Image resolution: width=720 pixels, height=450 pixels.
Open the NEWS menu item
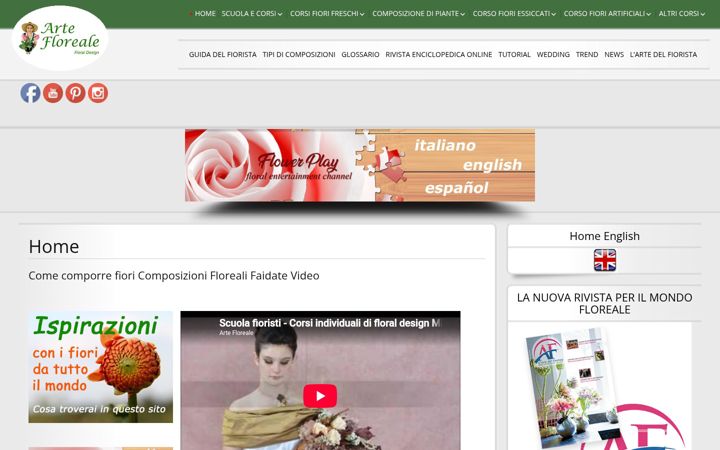(614, 54)
